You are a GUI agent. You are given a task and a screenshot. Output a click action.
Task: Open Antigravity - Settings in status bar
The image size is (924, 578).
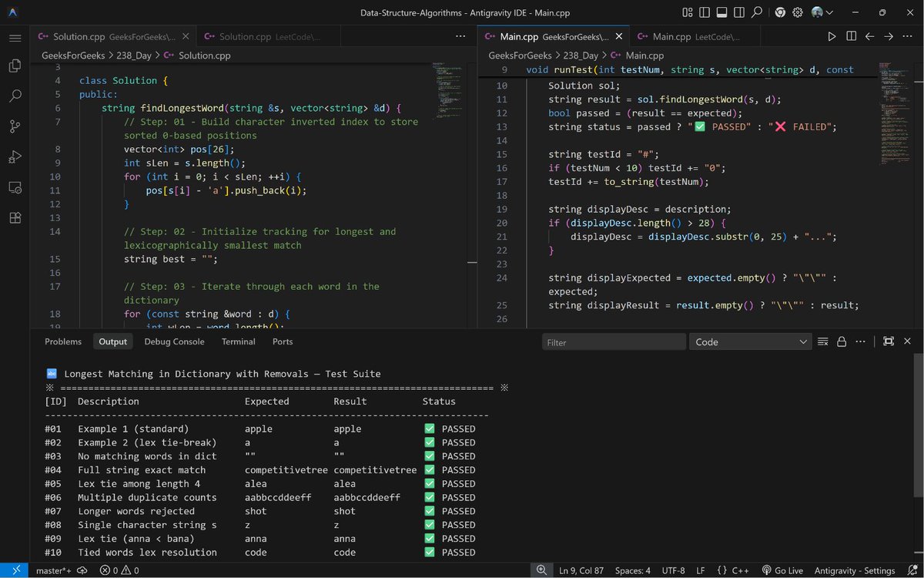[853, 570]
